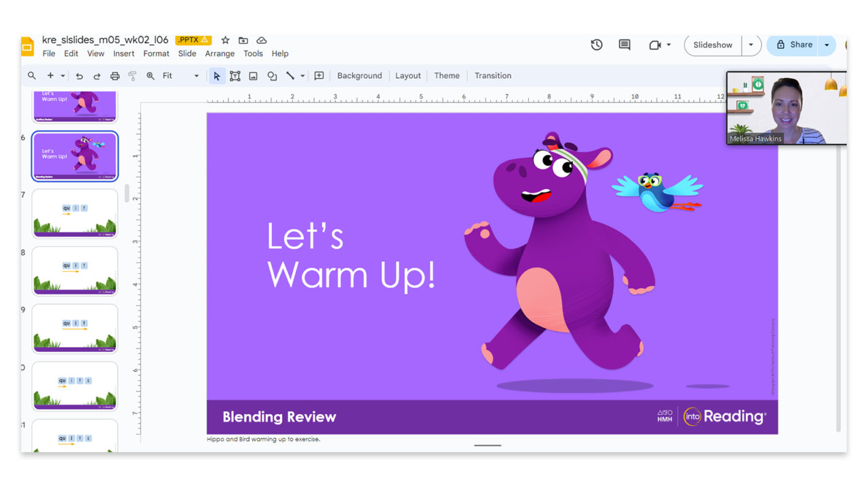
Task: Click the Melissa Hawkins video thumbnail
Action: [787, 108]
